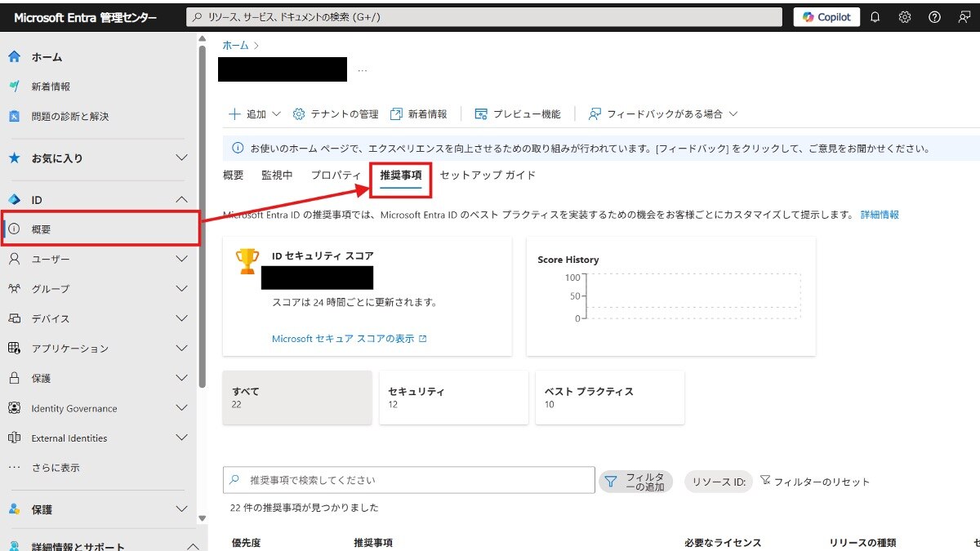Click the feedback person icon in header
The width and height of the screenshot is (980, 551).
pyautogui.click(x=964, y=17)
